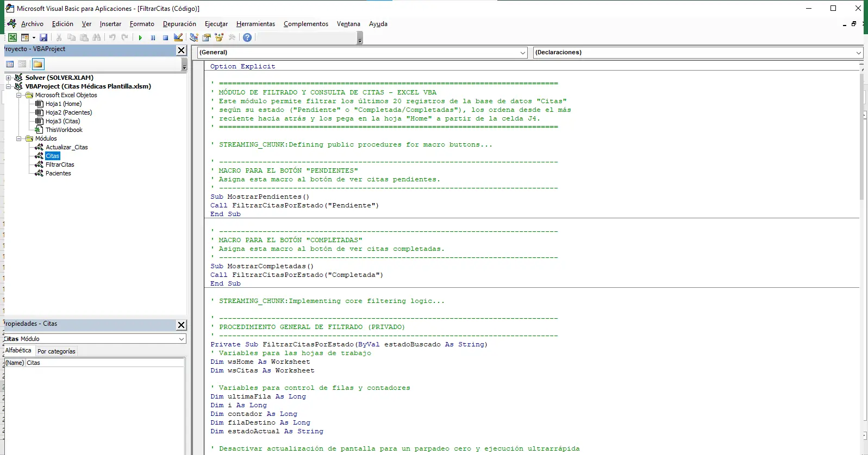This screenshot has width=868, height=455.
Task: Open the dropdown arrow beside Insert UserForm
Action: (x=34, y=37)
